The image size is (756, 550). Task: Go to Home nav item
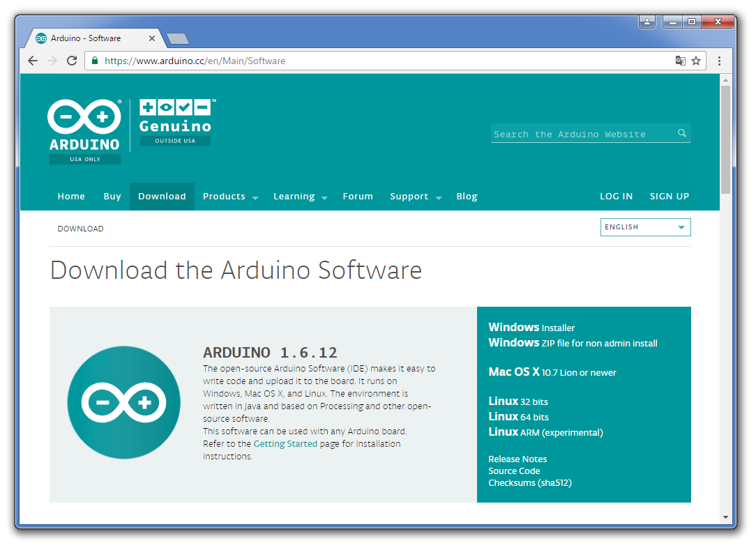click(71, 196)
